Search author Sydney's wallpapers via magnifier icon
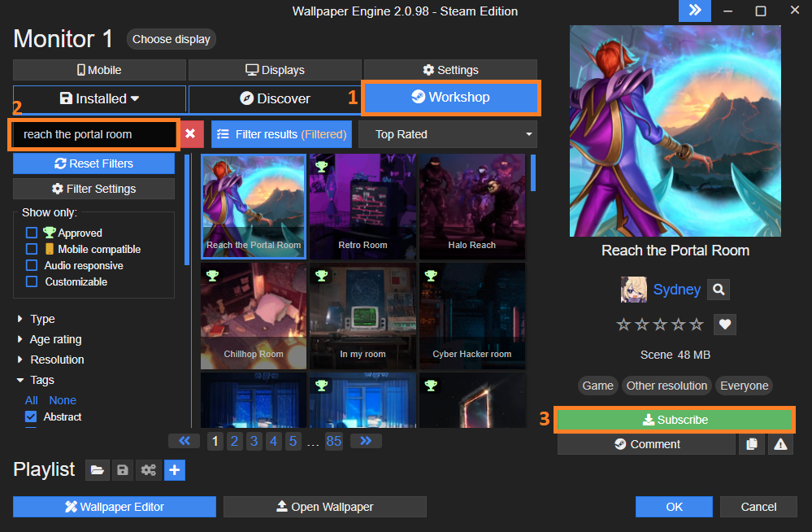 (719, 290)
